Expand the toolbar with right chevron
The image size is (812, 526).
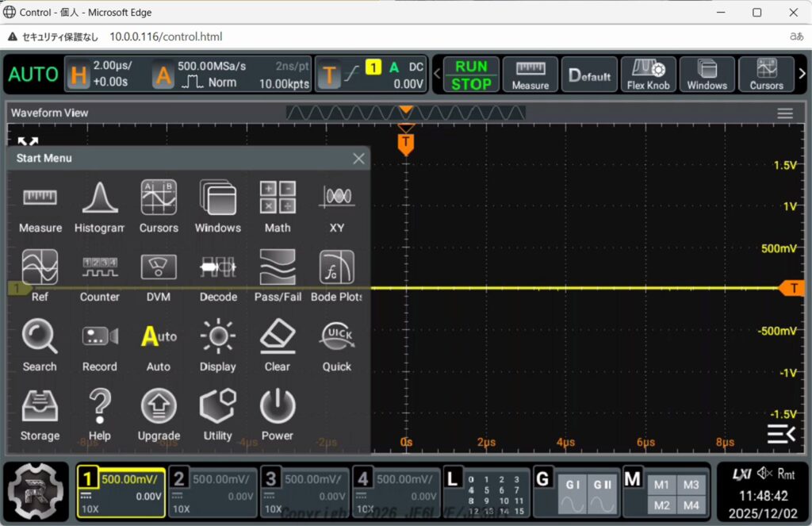coord(802,74)
